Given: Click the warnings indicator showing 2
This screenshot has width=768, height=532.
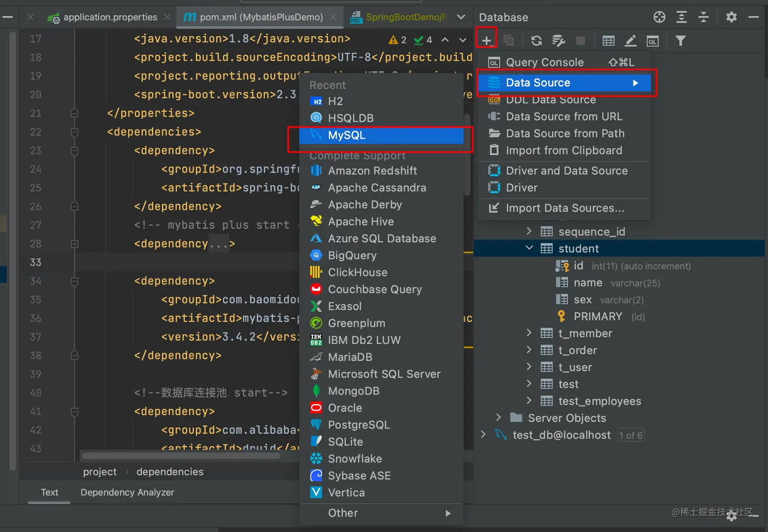Looking at the screenshot, I should pyautogui.click(x=397, y=40).
